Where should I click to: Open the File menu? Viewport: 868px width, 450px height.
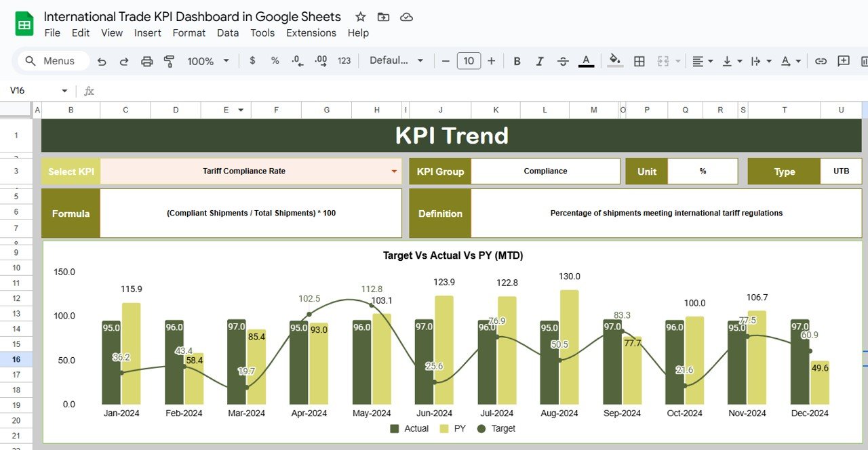tap(52, 33)
